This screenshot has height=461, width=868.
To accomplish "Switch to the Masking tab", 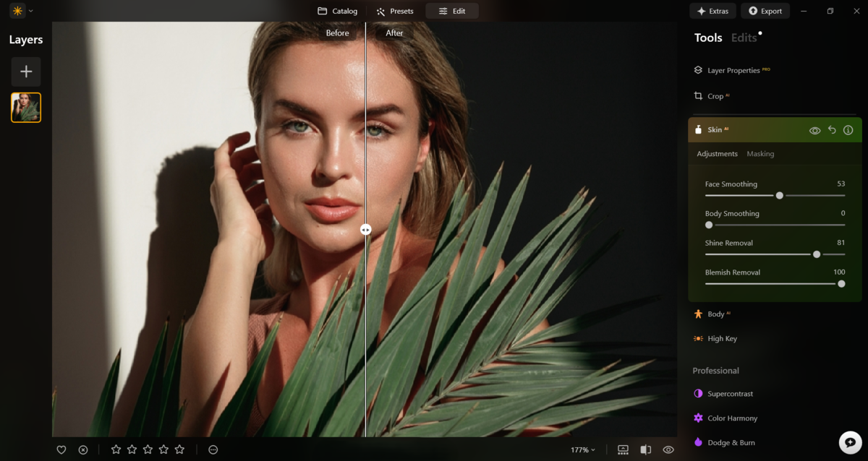I will [x=762, y=153].
